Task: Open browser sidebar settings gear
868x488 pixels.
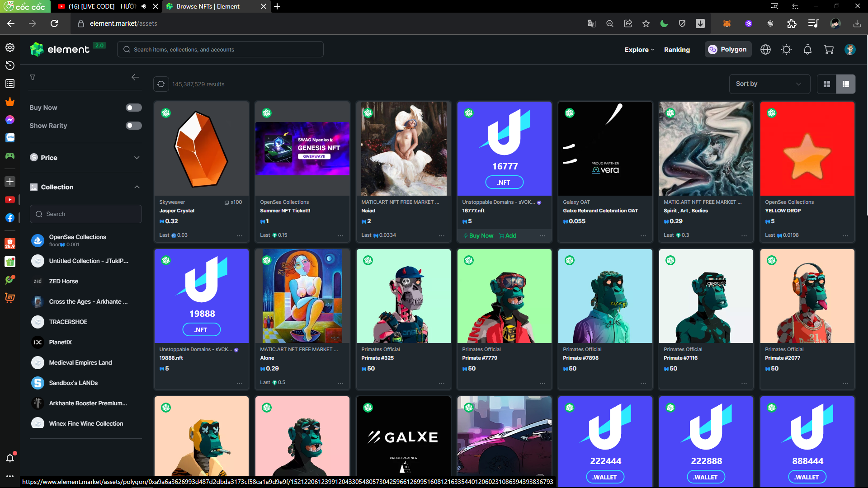Action: click(x=10, y=47)
